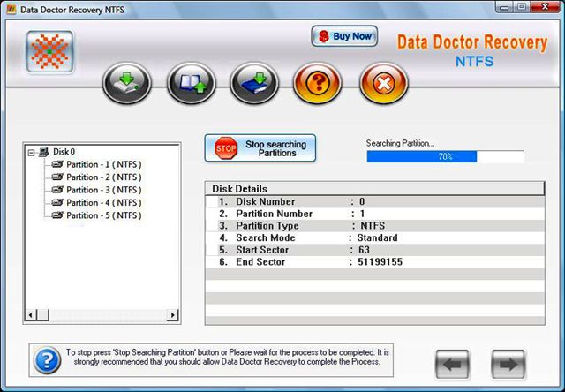This screenshot has height=392, width=565.
Task: Click the End Sector value 51199155
Action: click(x=380, y=262)
